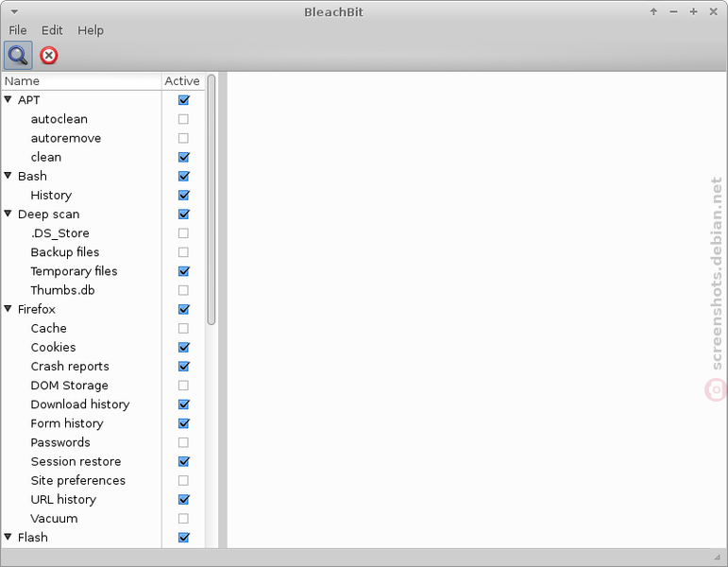Open the File menu

point(18,30)
